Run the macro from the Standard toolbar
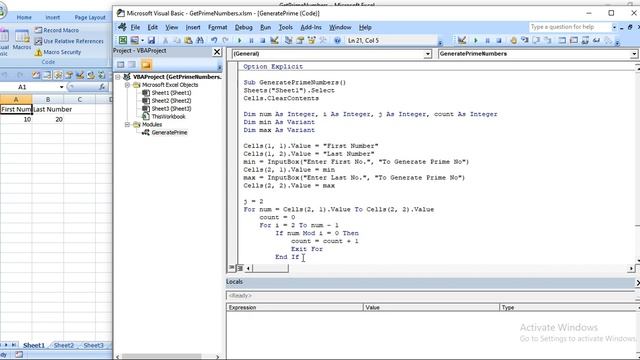Screen dimensions: 640x360 coord(240,40)
